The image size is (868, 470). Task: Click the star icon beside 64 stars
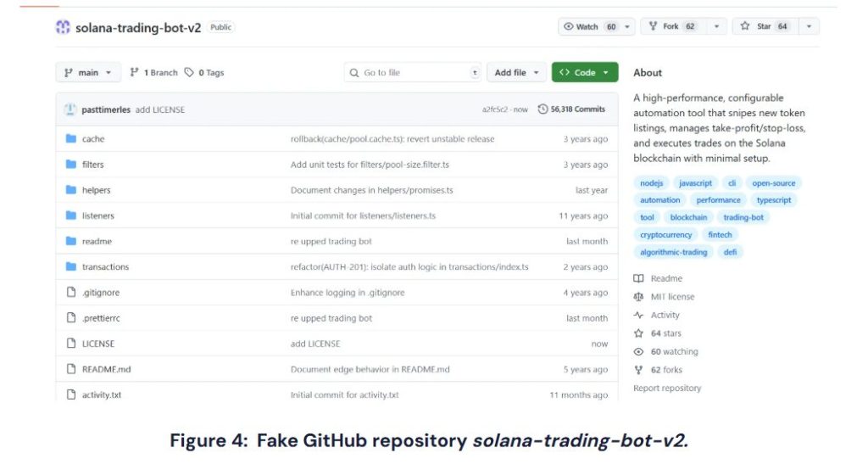638,333
